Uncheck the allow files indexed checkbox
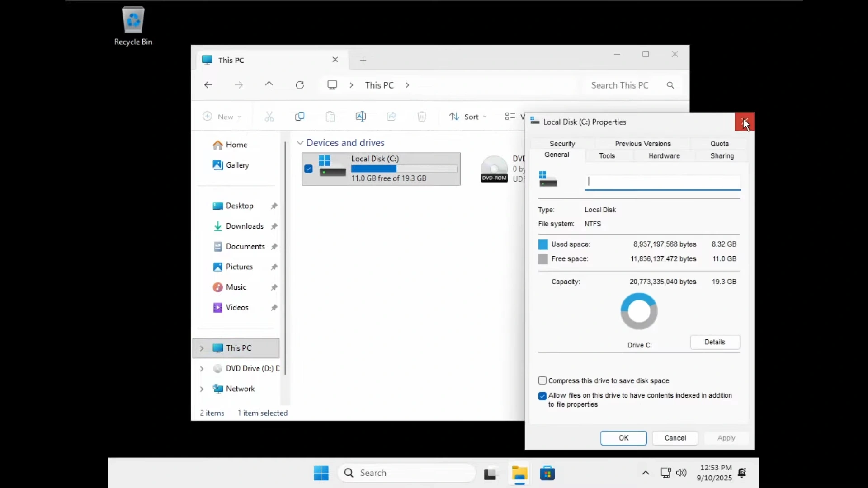The image size is (868, 488). [542, 396]
